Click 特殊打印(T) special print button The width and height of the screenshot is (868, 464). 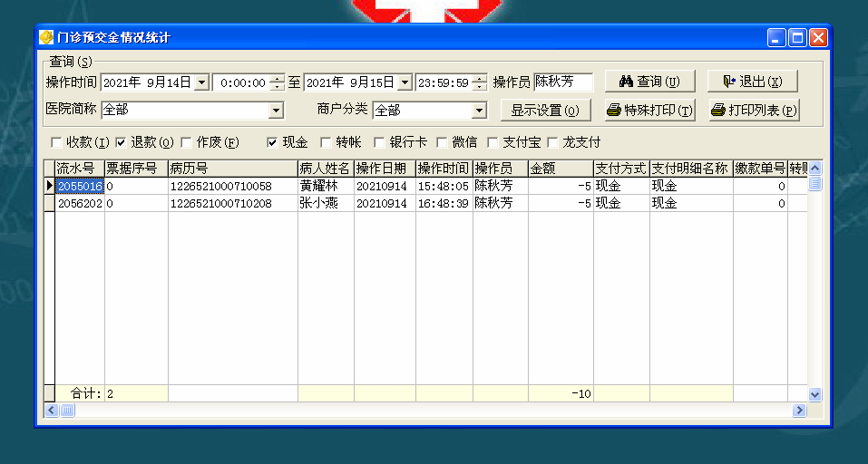(650, 110)
